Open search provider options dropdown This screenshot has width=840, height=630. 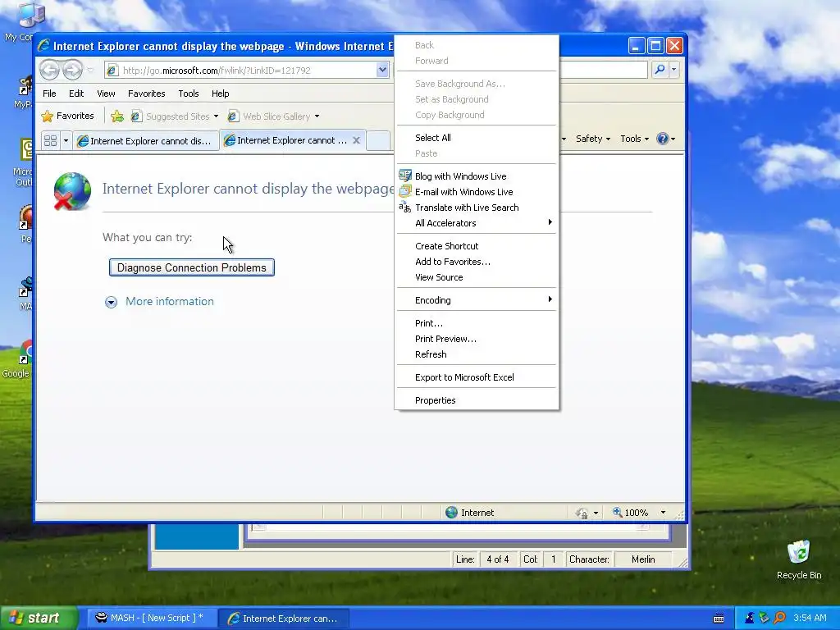tap(674, 70)
